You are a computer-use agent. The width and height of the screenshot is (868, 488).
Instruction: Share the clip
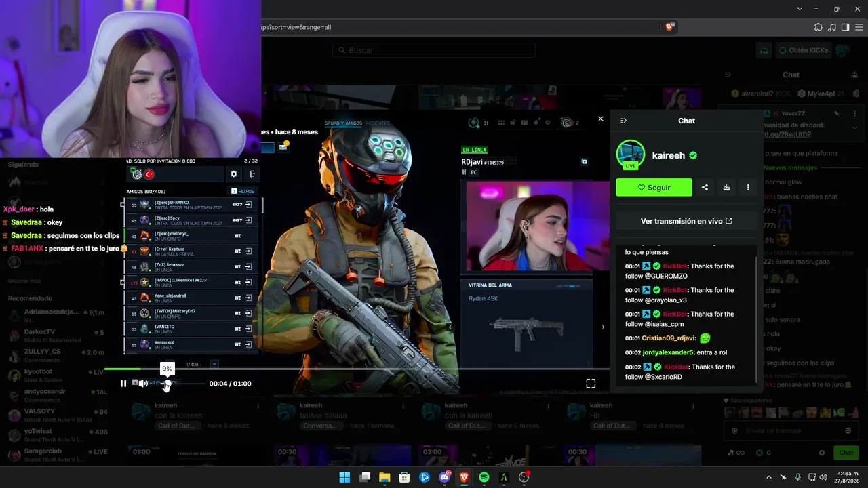coord(705,188)
